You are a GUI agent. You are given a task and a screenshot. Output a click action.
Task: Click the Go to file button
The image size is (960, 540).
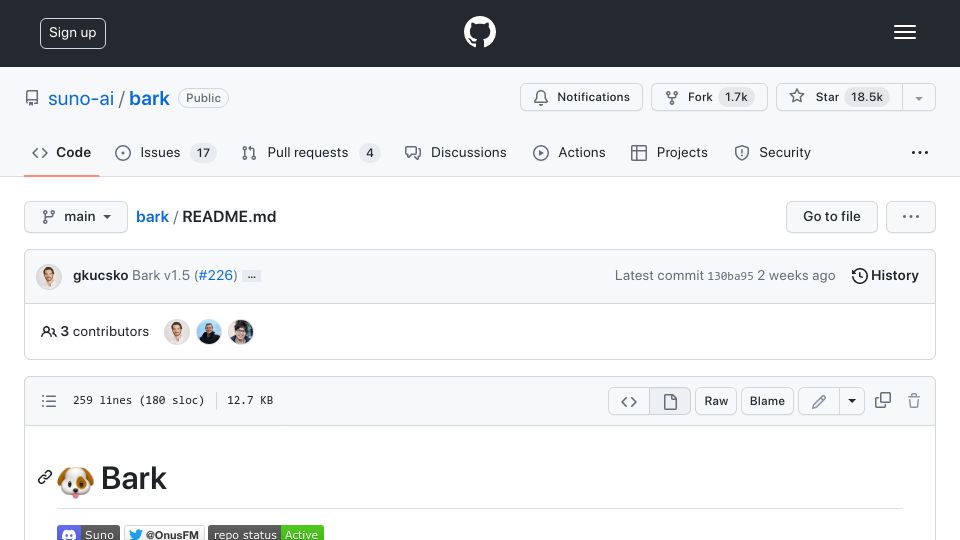pos(831,217)
